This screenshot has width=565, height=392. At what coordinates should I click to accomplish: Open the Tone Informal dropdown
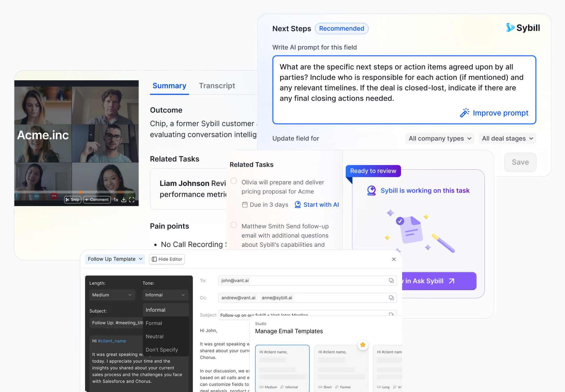point(165,295)
